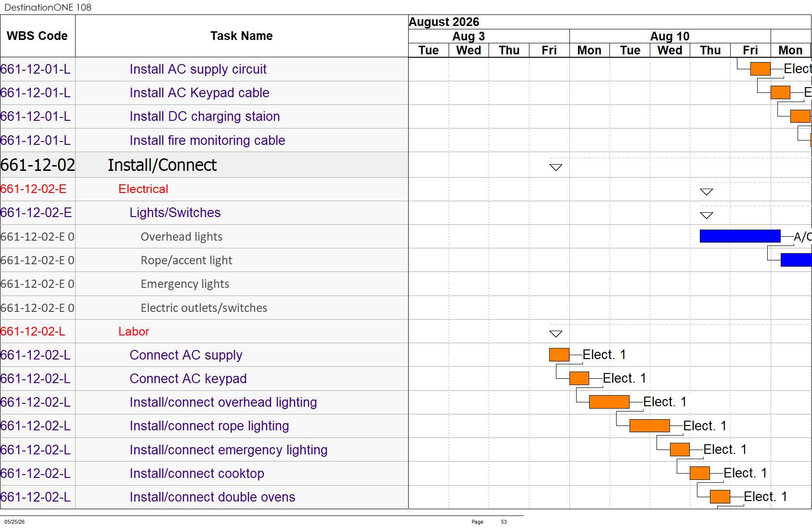812x528 pixels.
Task: Click the orange Install AC Keypad cable bar
Action: 780,92
